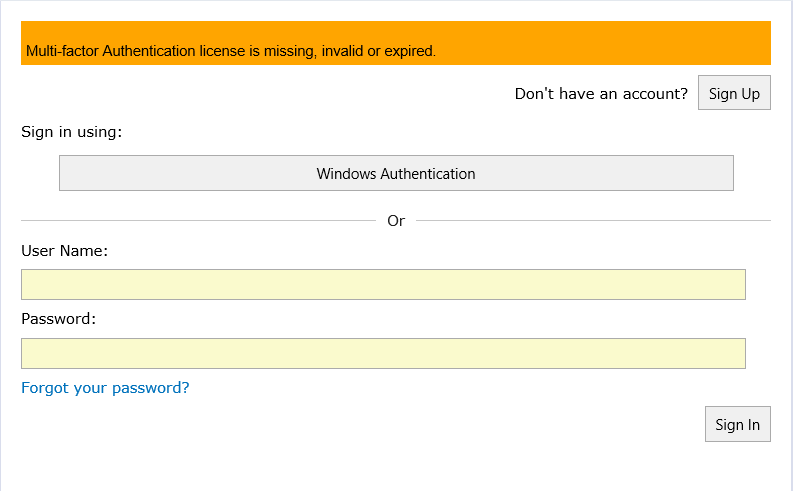Click the "Don't have an account?" text
This screenshot has height=491, width=793.
(601, 94)
